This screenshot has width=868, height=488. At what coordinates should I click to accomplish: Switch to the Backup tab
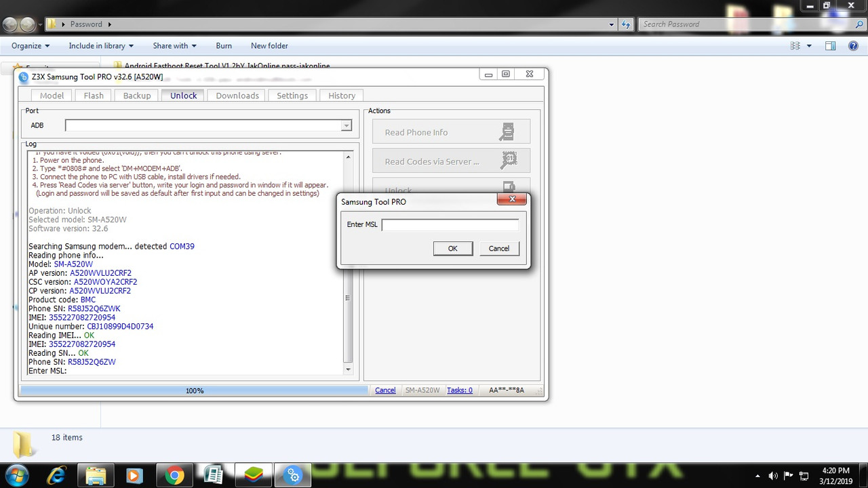coord(137,96)
